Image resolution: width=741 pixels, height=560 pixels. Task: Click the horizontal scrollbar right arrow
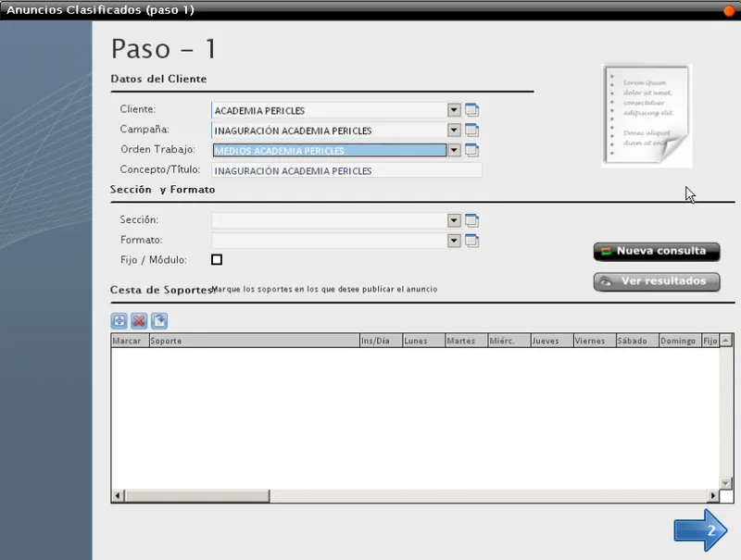click(712, 496)
